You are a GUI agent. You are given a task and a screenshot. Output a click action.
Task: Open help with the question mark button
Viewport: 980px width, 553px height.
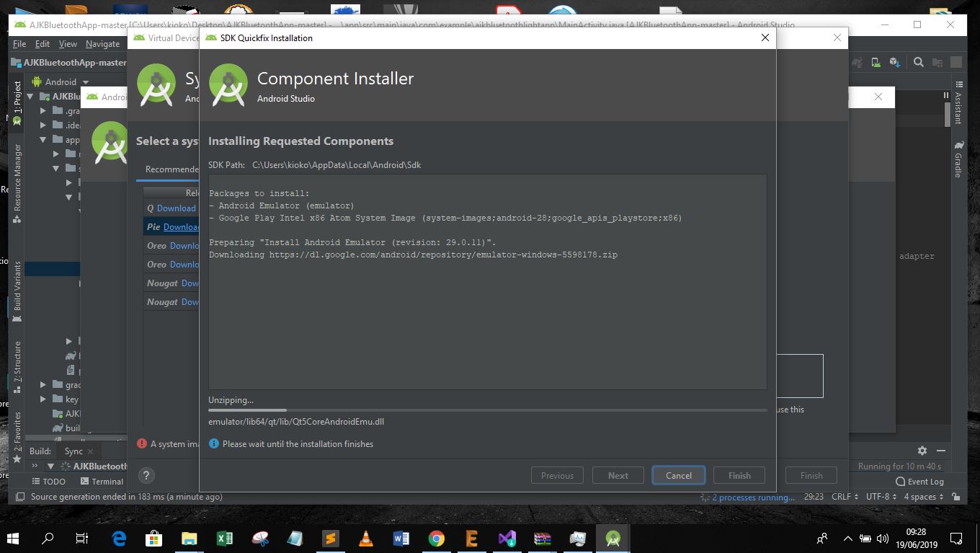(x=146, y=475)
